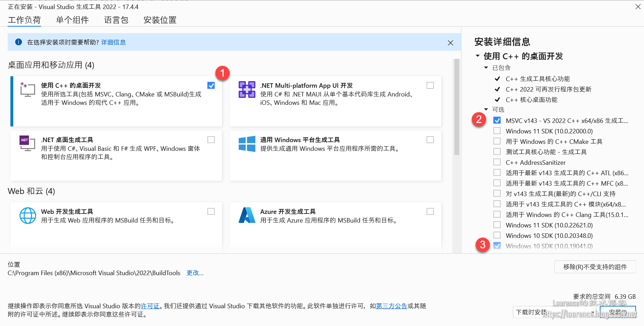Open the 许可证 license link
This screenshot has width=644, height=326.
tap(150, 306)
